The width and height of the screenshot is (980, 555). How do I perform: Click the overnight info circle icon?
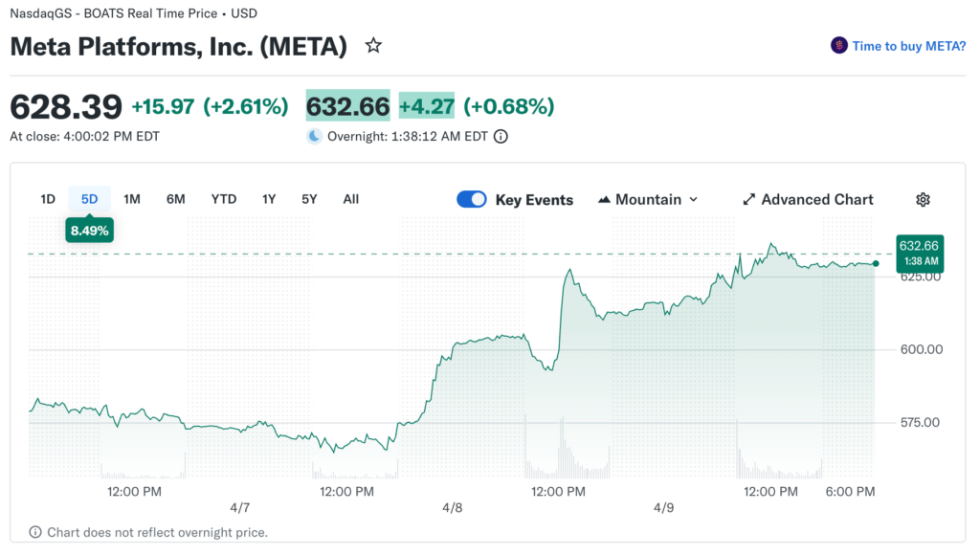coord(501,136)
